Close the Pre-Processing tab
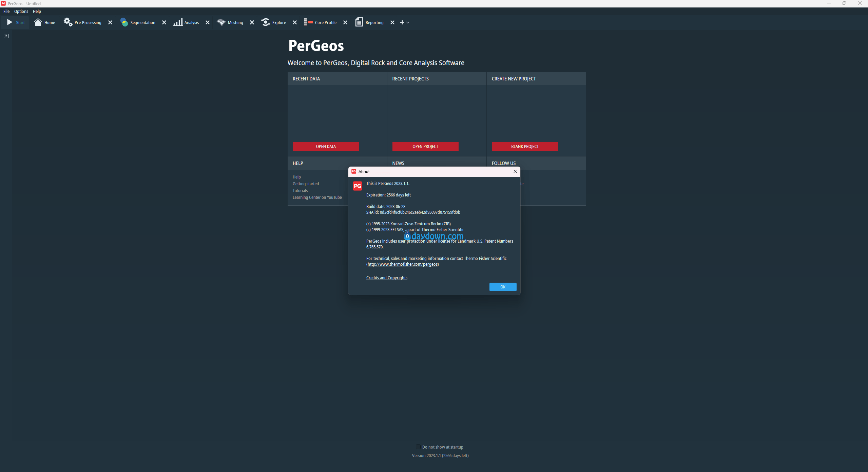The height and width of the screenshot is (472, 868). [x=110, y=22]
